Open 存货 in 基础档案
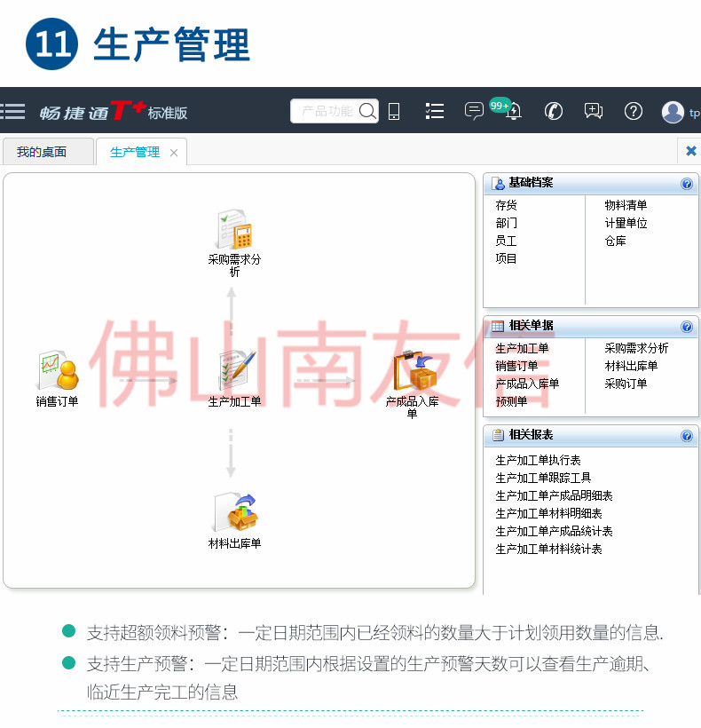The image size is (701, 728). pos(506,205)
